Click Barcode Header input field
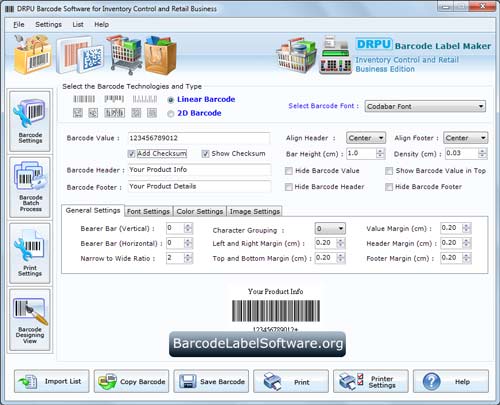Viewport: 500px width, 405px height. pos(199,170)
